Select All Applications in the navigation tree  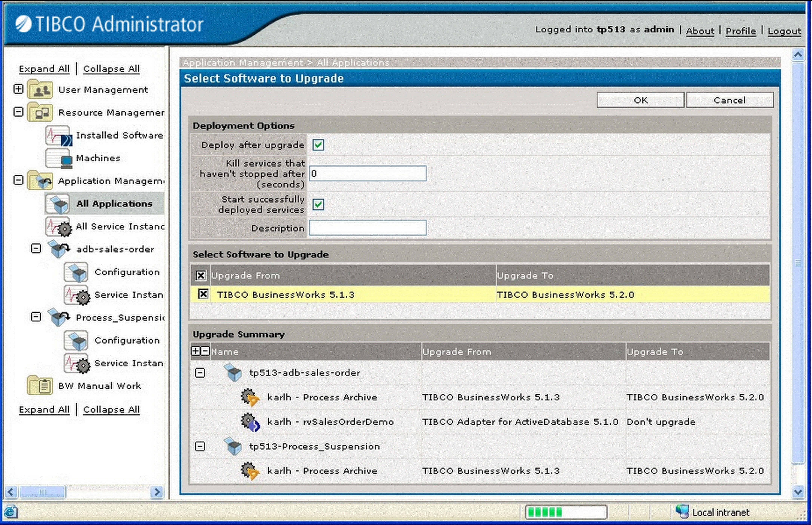pos(114,204)
